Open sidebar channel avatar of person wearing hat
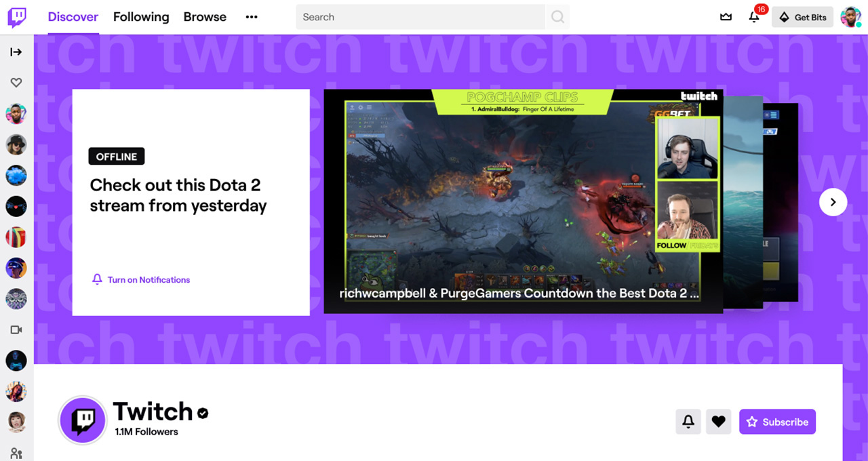 (x=16, y=144)
